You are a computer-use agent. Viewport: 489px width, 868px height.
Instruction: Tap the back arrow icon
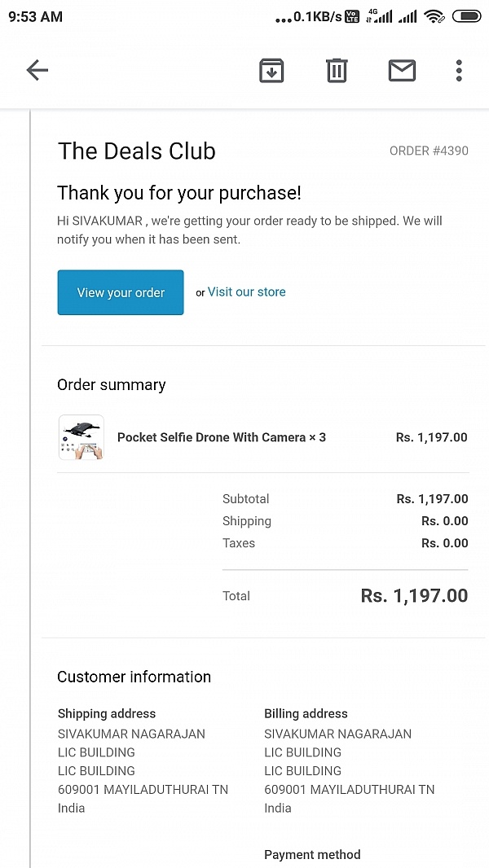point(37,71)
